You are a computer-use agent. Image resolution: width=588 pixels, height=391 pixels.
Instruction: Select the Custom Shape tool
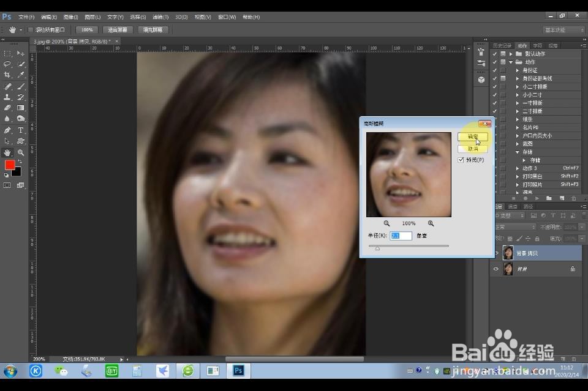(x=21, y=141)
